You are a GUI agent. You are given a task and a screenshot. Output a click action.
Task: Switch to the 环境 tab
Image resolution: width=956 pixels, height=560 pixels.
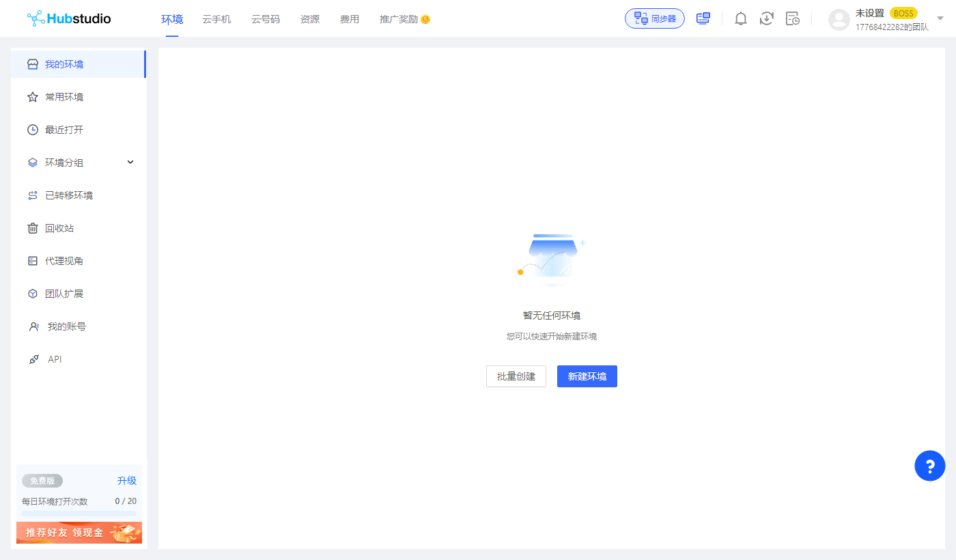point(172,19)
